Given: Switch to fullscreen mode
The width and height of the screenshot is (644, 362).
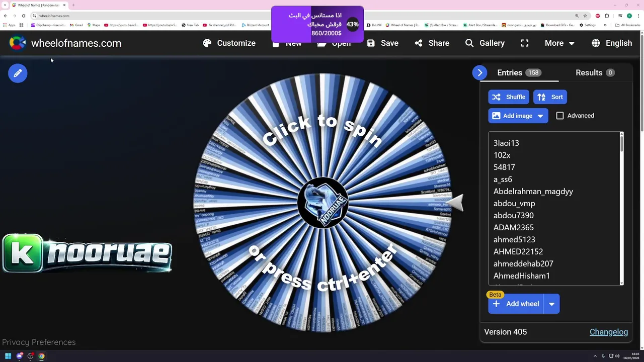Looking at the screenshot, I should pyautogui.click(x=525, y=43).
